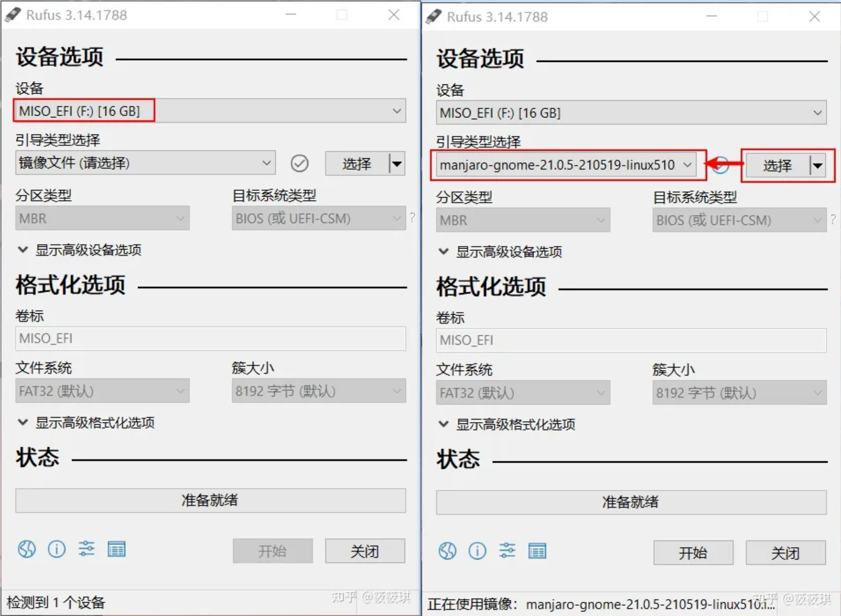This screenshot has width=841, height=616.
Task: Open language globe icon in right Rufus window
Action: (x=447, y=550)
